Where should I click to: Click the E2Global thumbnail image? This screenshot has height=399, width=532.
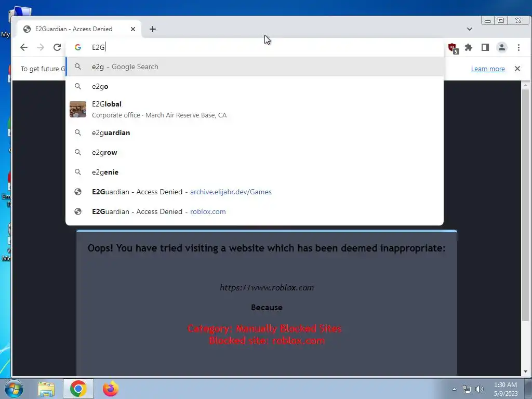point(78,109)
